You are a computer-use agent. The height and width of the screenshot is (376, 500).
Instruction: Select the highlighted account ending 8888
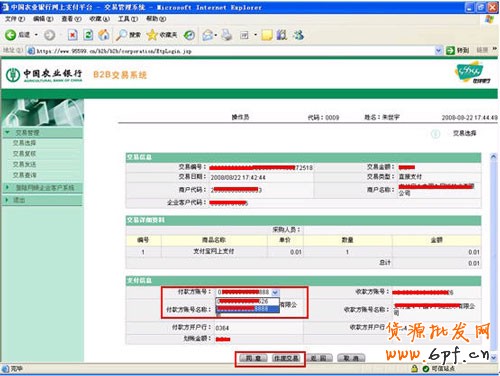tap(248, 309)
